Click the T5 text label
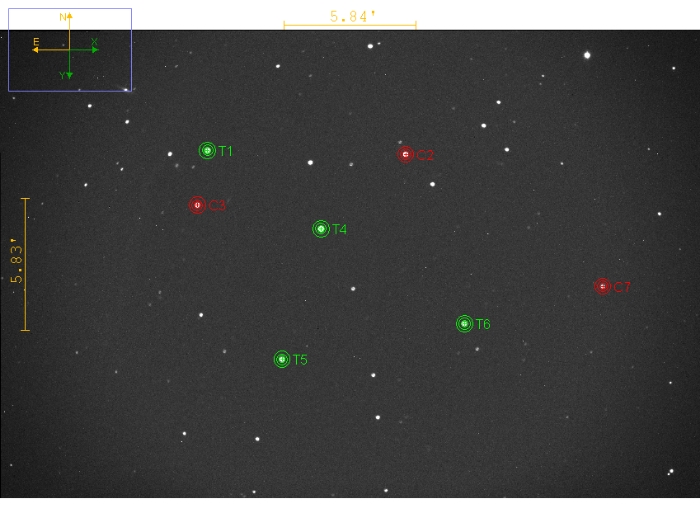The height and width of the screenshot is (527, 700). [x=300, y=360]
